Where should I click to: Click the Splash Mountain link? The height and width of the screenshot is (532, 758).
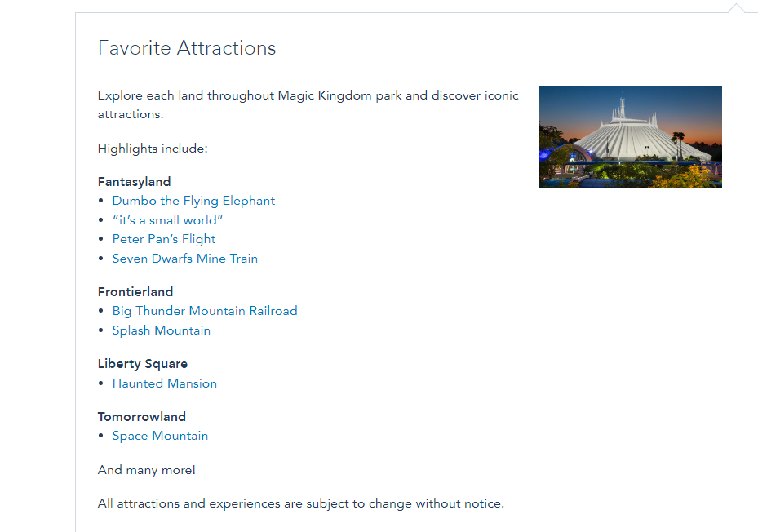(x=162, y=330)
